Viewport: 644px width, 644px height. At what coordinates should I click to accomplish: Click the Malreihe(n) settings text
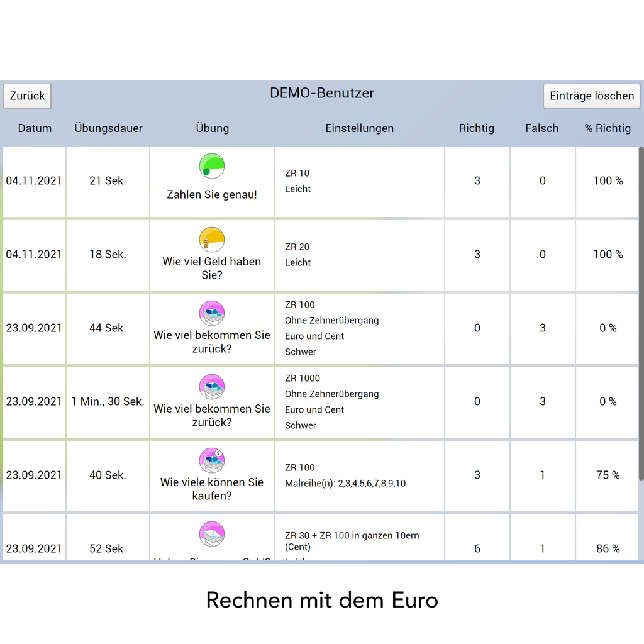[345, 484]
